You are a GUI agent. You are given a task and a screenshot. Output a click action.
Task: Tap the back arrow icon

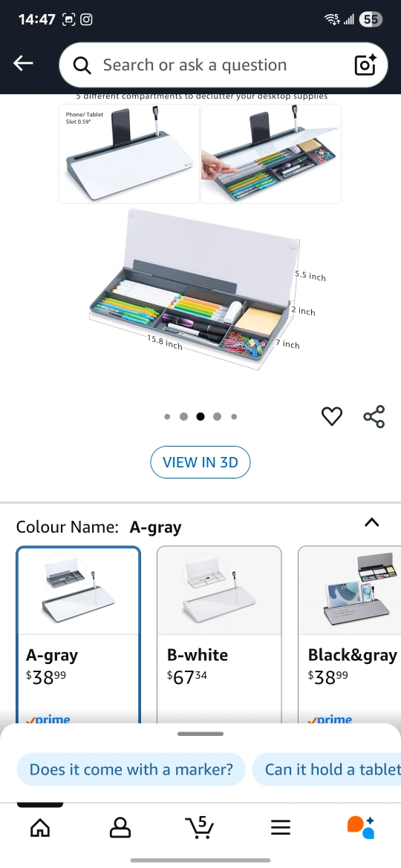point(23,64)
